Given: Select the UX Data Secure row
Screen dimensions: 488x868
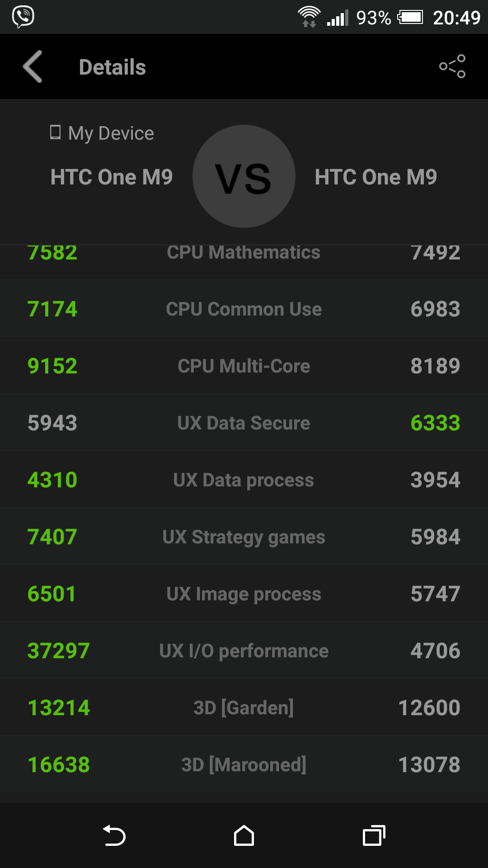Looking at the screenshot, I should [244, 422].
